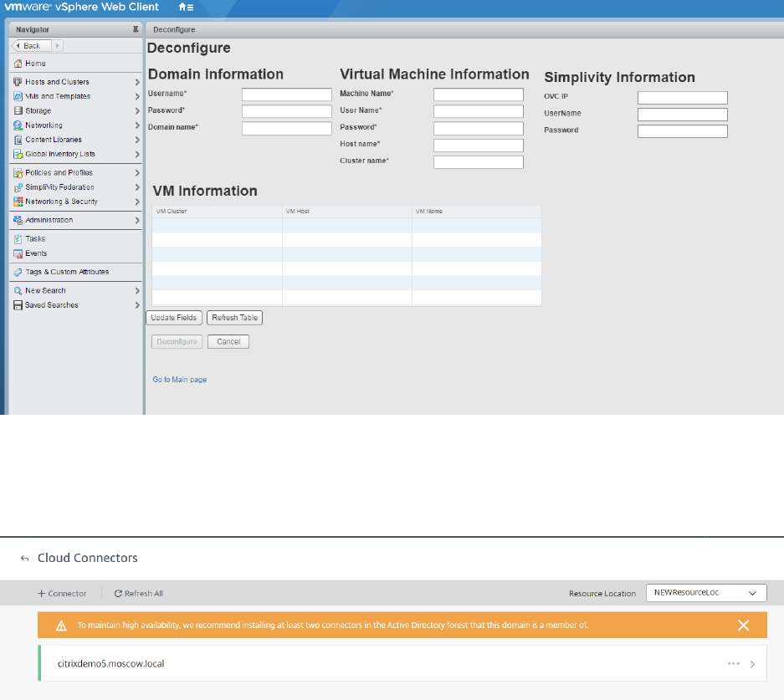
Task: Open the Resource Location dropdown
Action: tap(706, 593)
